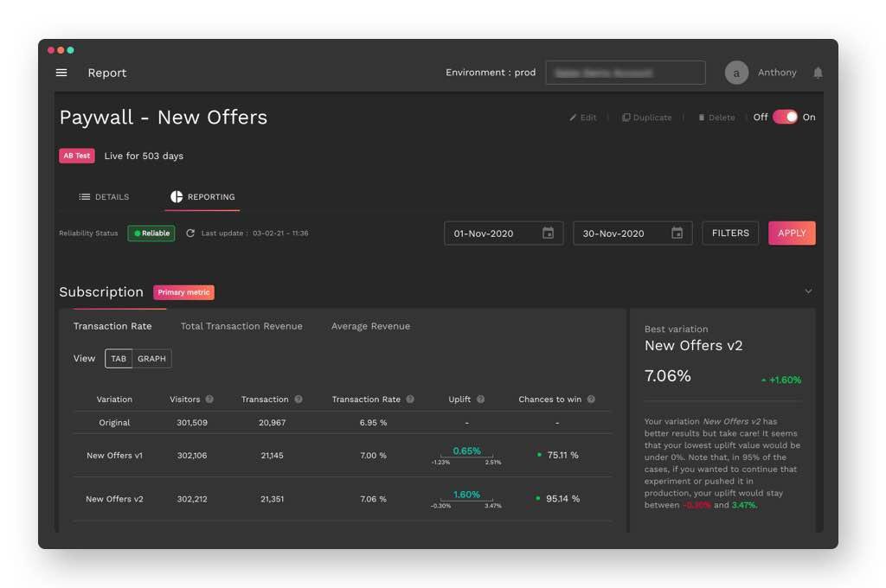Image resolution: width=886 pixels, height=588 pixels.
Task: Select the TAB view option
Action: 119,359
